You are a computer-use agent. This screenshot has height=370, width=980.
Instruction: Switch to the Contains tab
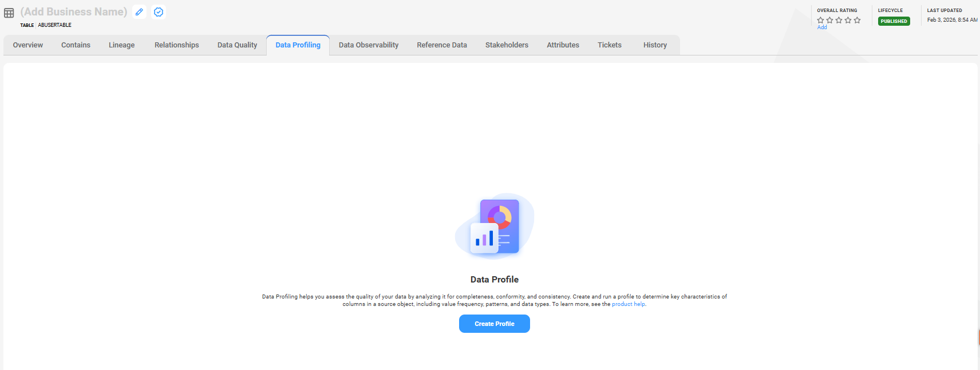point(76,45)
